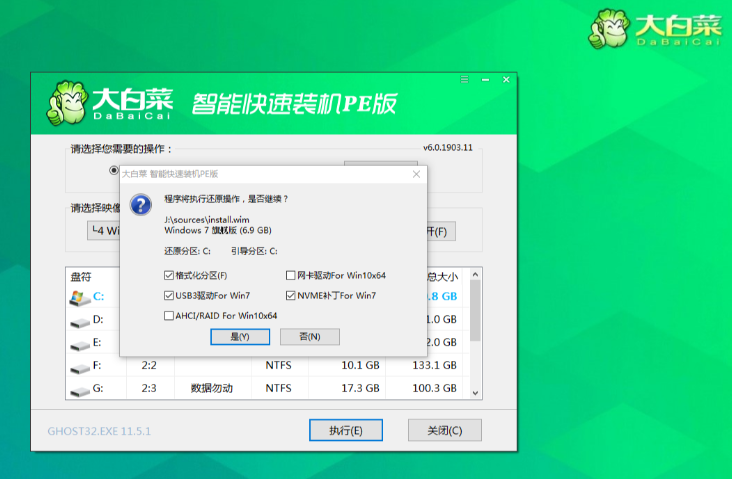Select the F: drive row label
The height and width of the screenshot is (479, 732).
[x=97, y=365]
